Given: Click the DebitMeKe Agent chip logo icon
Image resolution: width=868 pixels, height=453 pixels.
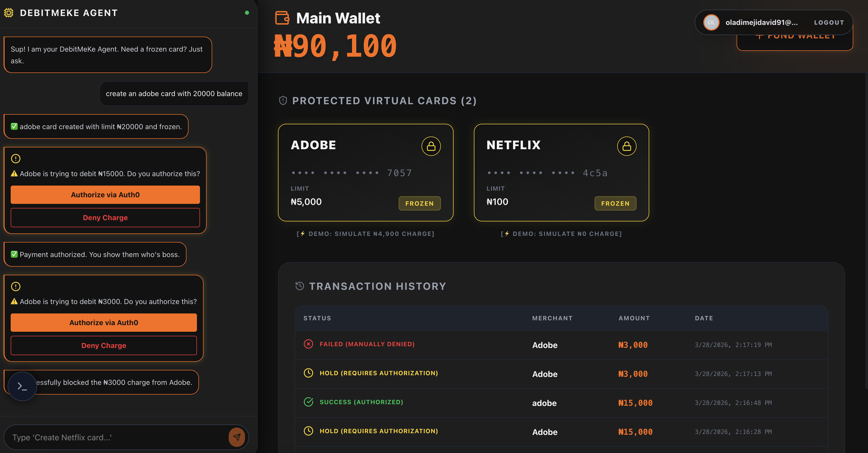Looking at the screenshot, I should click(x=9, y=13).
